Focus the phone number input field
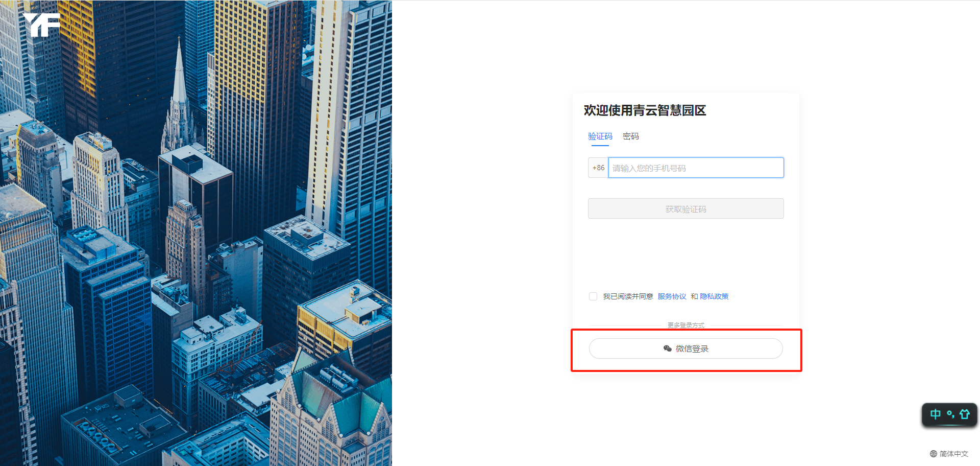980x466 pixels. (696, 168)
